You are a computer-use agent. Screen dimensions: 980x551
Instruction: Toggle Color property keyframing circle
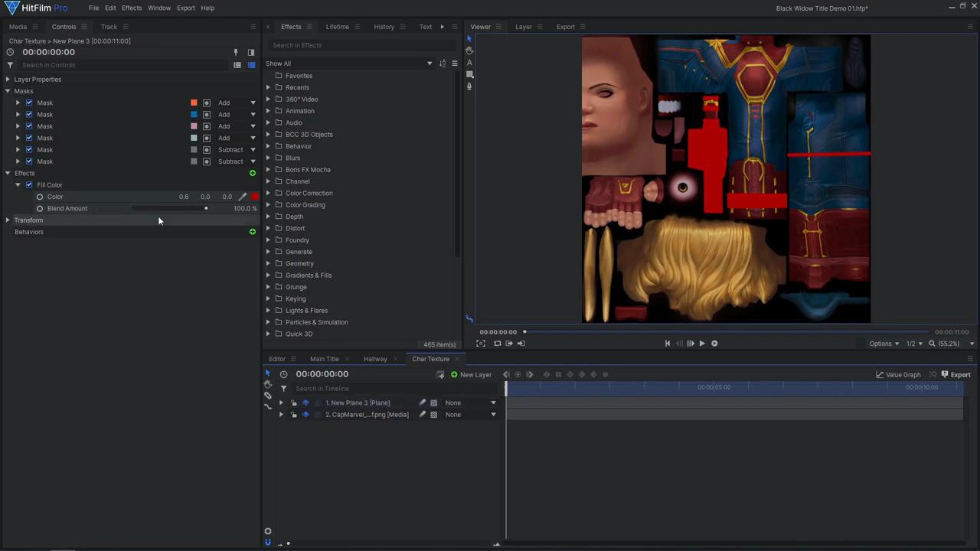point(40,197)
